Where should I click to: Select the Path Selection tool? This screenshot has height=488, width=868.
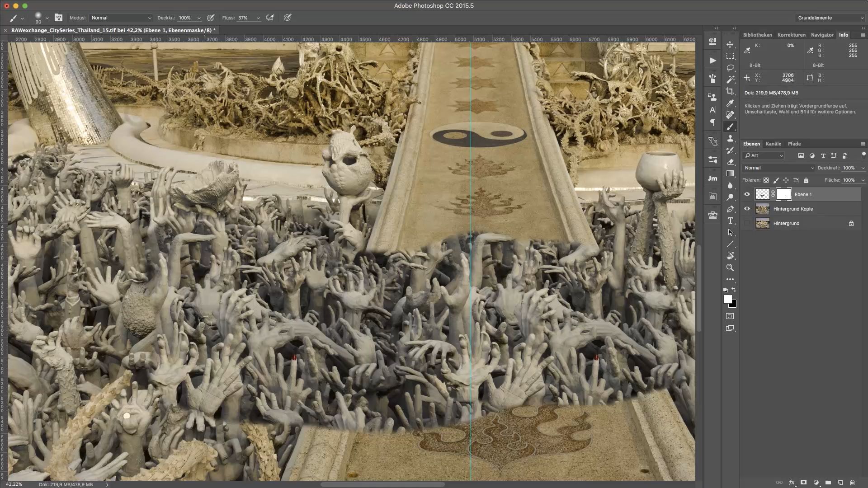click(x=730, y=232)
